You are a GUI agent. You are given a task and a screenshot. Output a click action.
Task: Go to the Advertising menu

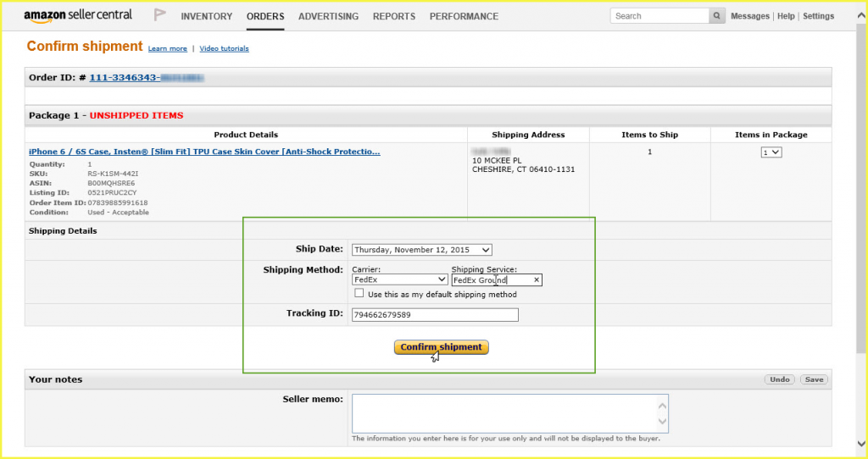click(x=328, y=16)
